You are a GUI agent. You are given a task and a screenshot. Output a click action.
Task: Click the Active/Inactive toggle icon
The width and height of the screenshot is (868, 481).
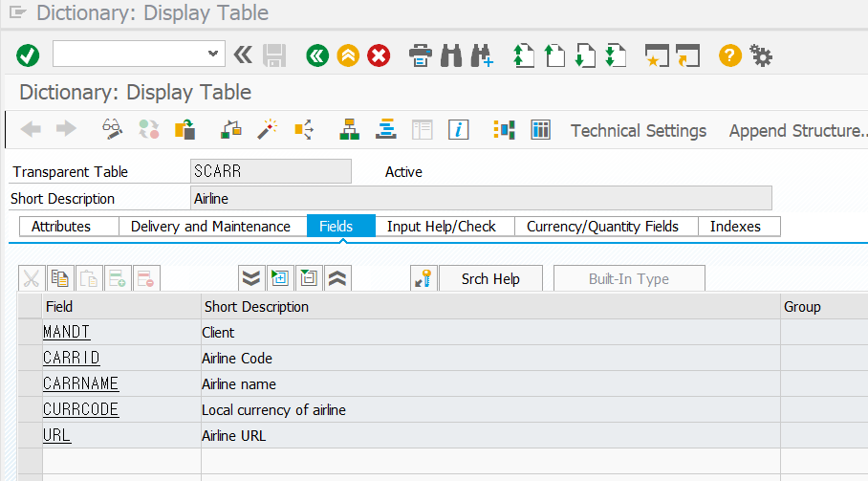[148, 129]
